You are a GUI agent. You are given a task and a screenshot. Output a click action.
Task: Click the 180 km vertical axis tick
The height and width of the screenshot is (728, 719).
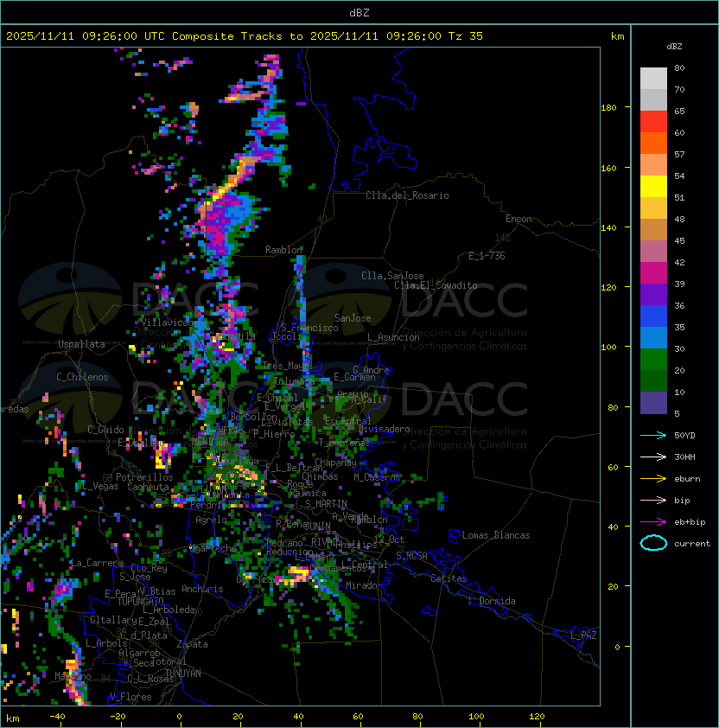[x=608, y=108]
